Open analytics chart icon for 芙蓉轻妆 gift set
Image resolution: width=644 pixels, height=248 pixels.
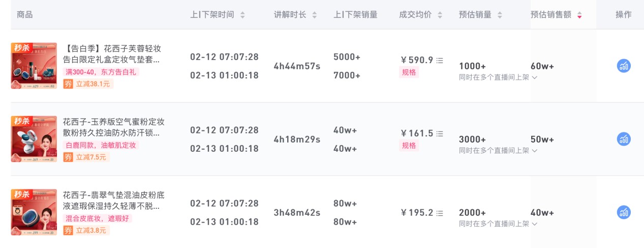(x=624, y=66)
